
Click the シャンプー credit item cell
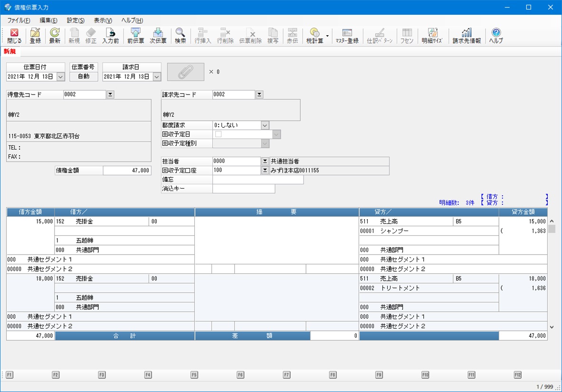click(x=429, y=231)
